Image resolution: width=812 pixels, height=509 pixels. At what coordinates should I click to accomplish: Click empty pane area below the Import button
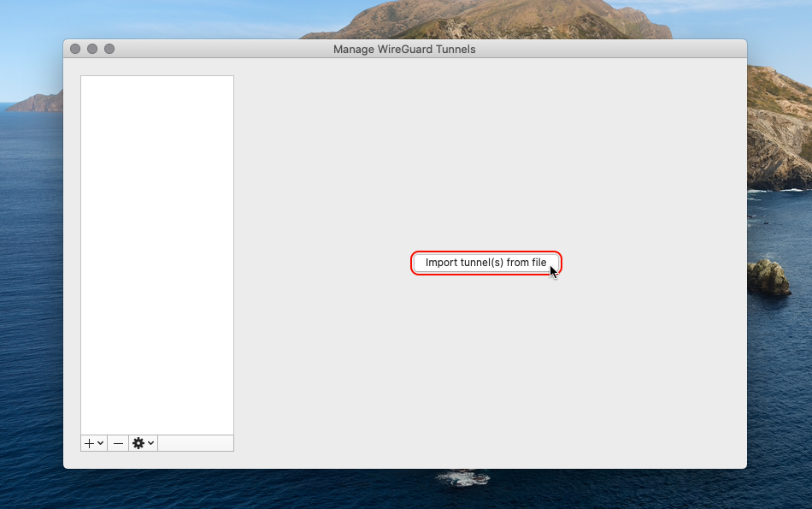point(485,368)
